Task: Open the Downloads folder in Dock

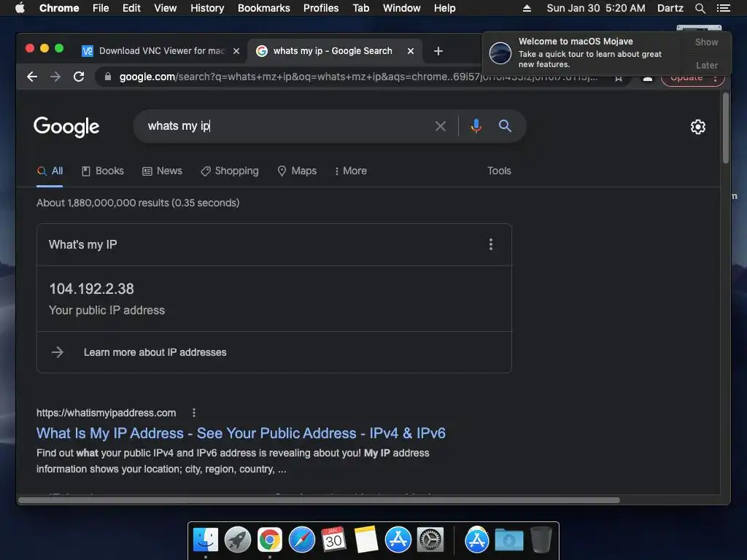Action: [x=508, y=540]
